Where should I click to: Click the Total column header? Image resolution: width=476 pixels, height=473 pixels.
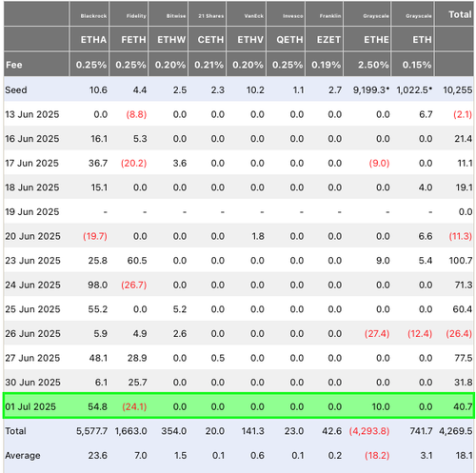tap(460, 14)
